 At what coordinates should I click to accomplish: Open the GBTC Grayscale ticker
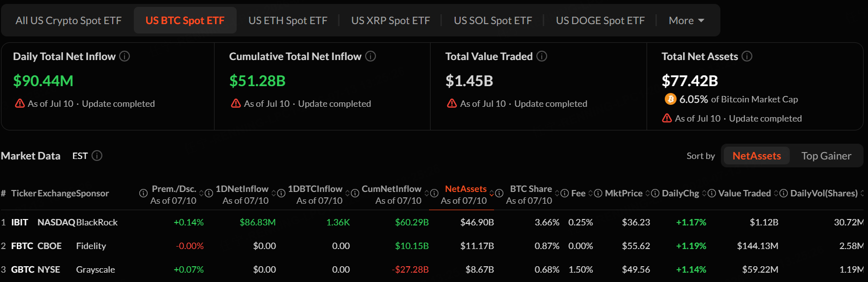23,270
